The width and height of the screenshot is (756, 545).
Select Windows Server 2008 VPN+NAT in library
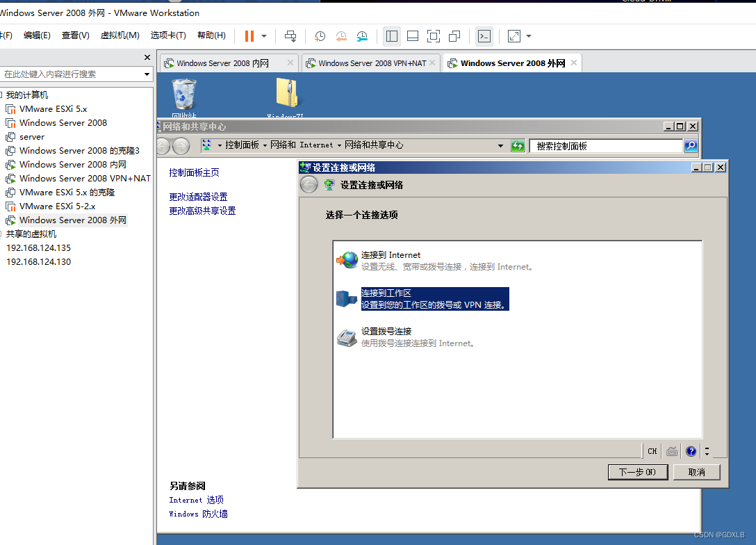tap(85, 179)
